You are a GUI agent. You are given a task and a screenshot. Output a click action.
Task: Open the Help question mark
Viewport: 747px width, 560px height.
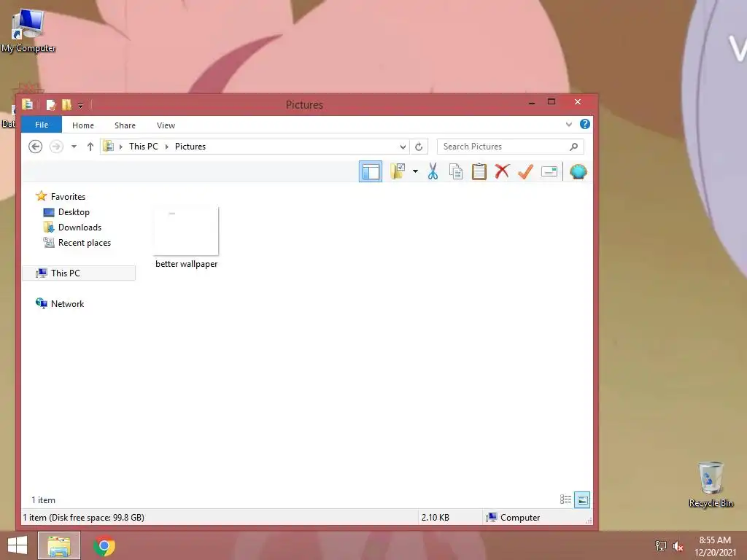[x=584, y=124]
